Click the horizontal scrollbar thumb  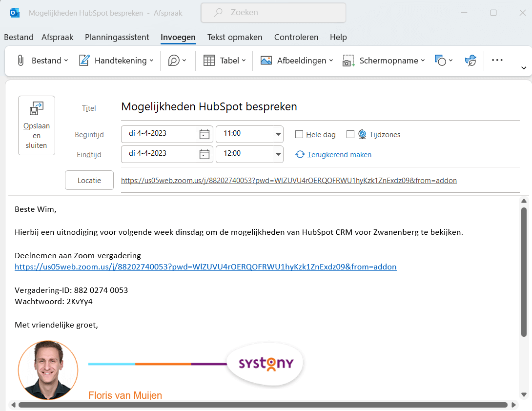263,405
